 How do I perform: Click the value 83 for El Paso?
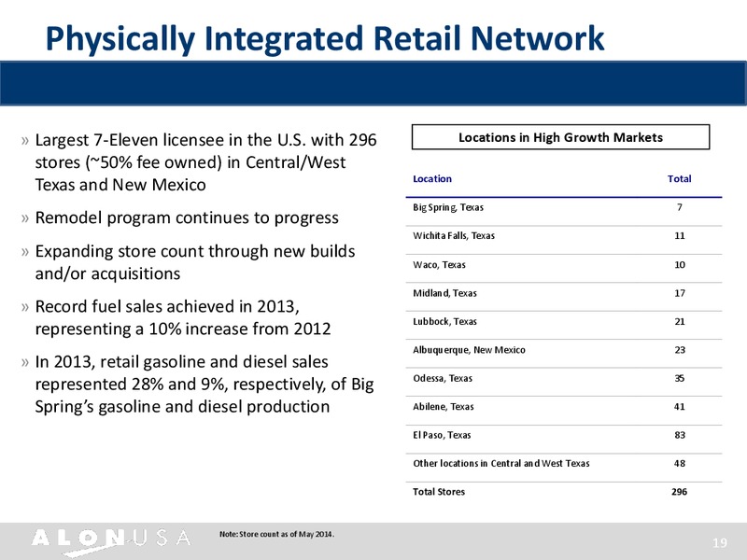(x=680, y=435)
